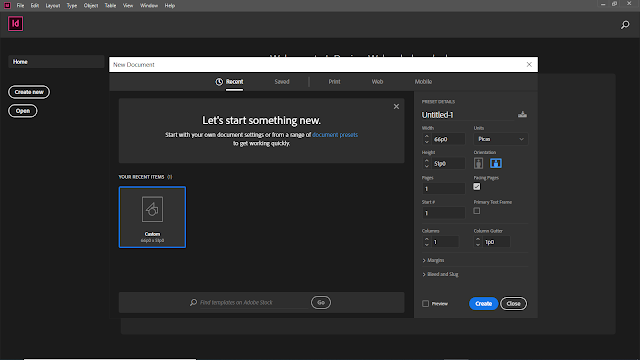Select the Custom 66p0 x 51p0 recent item
Viewport: 640px width, 360px height.
[152, 217]
